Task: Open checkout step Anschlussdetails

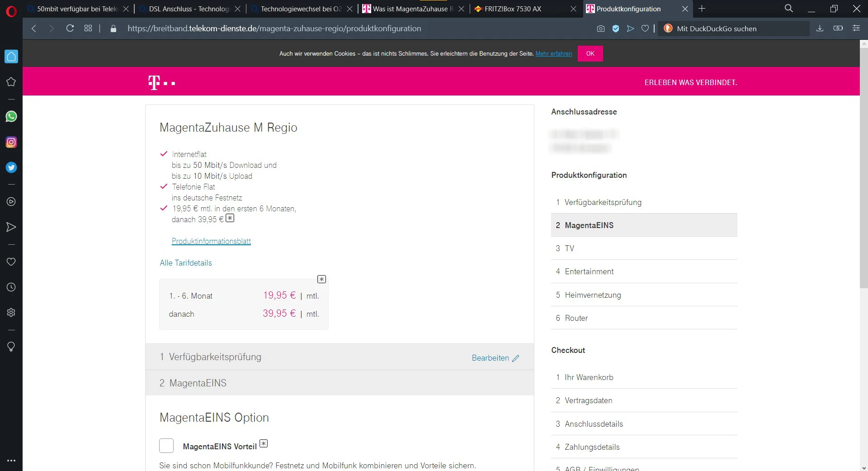Action: (644, 424)
